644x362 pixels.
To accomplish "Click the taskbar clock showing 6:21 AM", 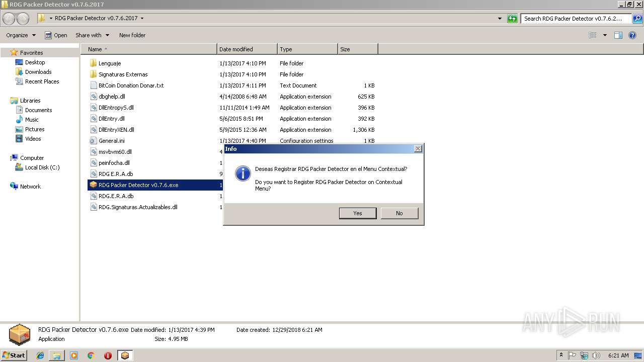I will click(x=618, y=355).
